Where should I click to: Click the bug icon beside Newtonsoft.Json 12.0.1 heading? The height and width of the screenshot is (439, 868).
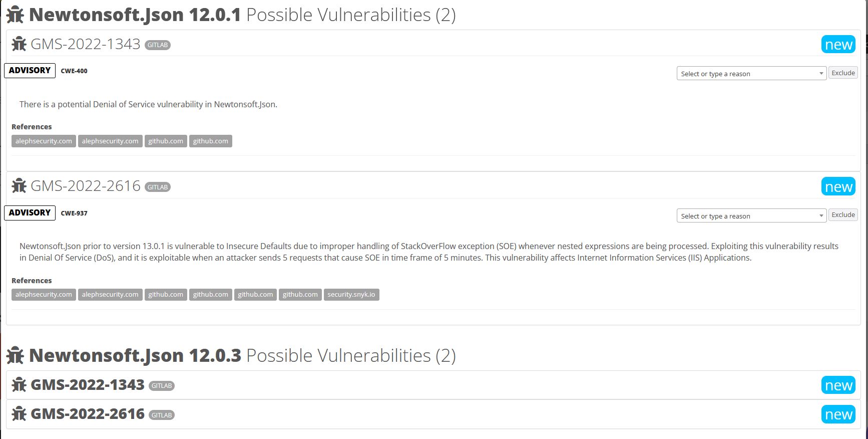click(15, 15)
